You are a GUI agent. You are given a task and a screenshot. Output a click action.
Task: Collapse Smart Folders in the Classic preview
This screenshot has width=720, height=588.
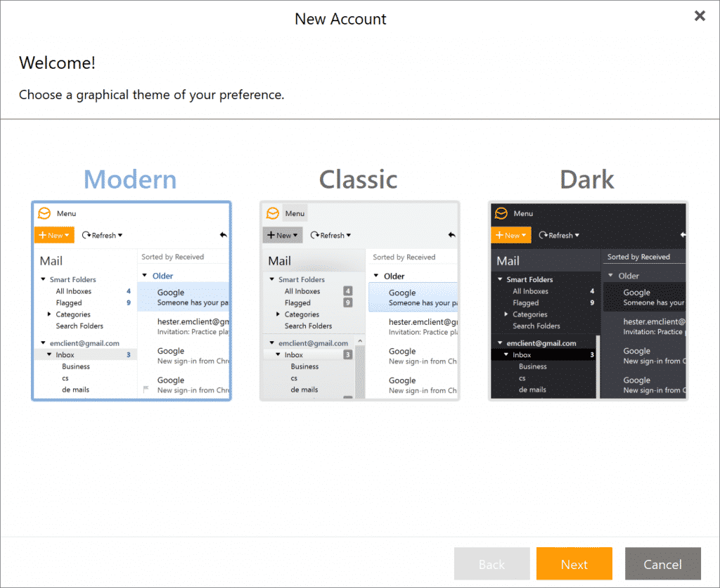point(272,279)
